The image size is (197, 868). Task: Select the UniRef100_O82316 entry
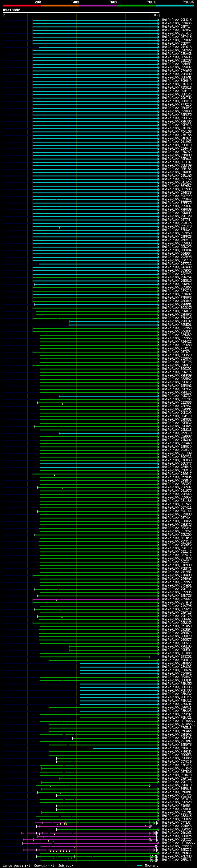pyautogui.click(x=177, y=816)
